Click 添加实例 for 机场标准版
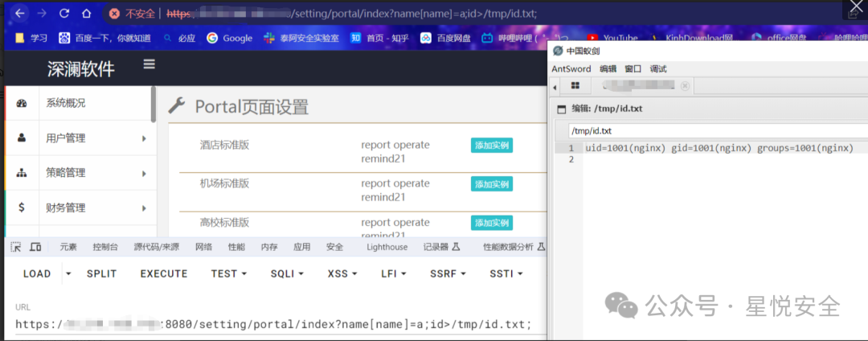 click(492, 184)
